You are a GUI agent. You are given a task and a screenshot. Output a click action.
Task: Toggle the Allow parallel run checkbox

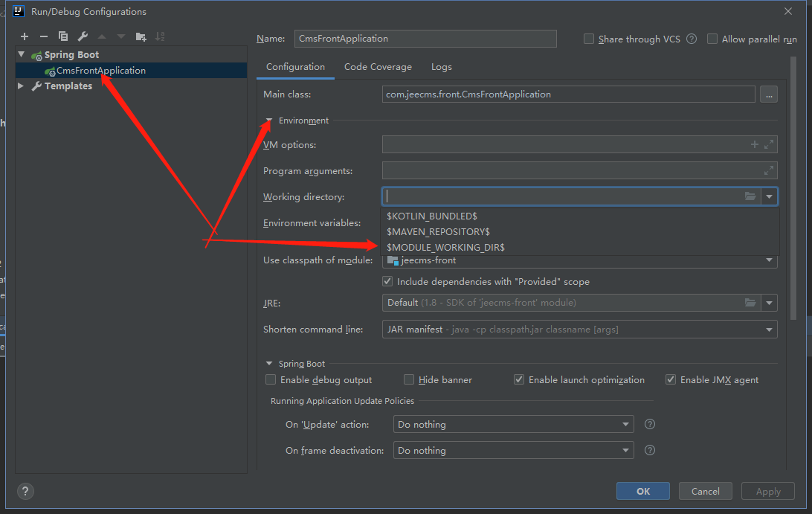click(x=712, y=39)
